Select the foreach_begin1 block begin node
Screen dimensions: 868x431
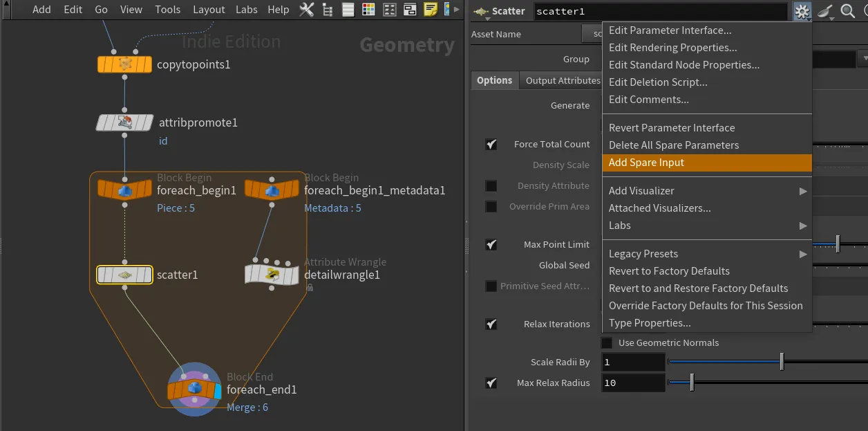pos(124,189)
